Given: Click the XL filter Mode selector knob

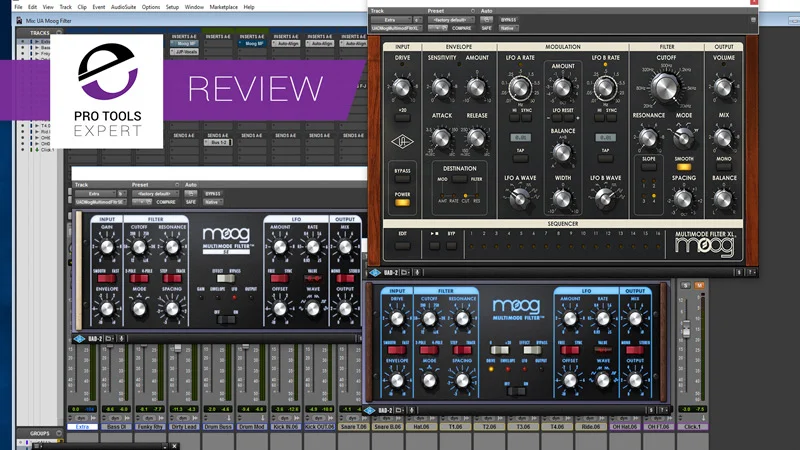Looking at the screenshot, I should pos(683,138).
